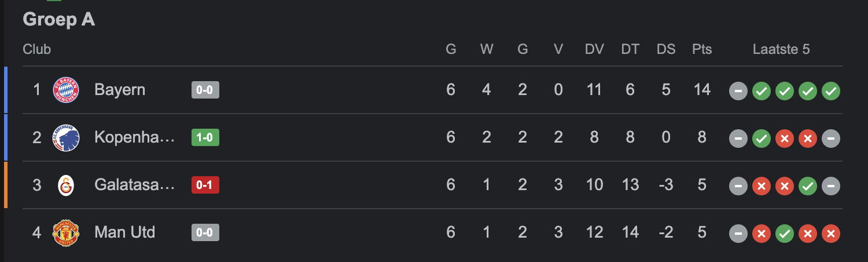Click the Bayern Munich club crest
This screenshot has width=868, height=262.
pyautogui.click(x=66, y=90)
